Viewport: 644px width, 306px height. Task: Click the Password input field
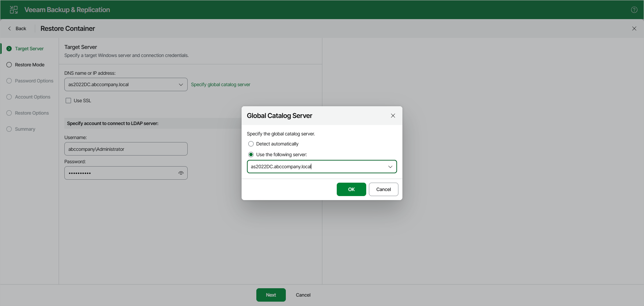[126, 173]
